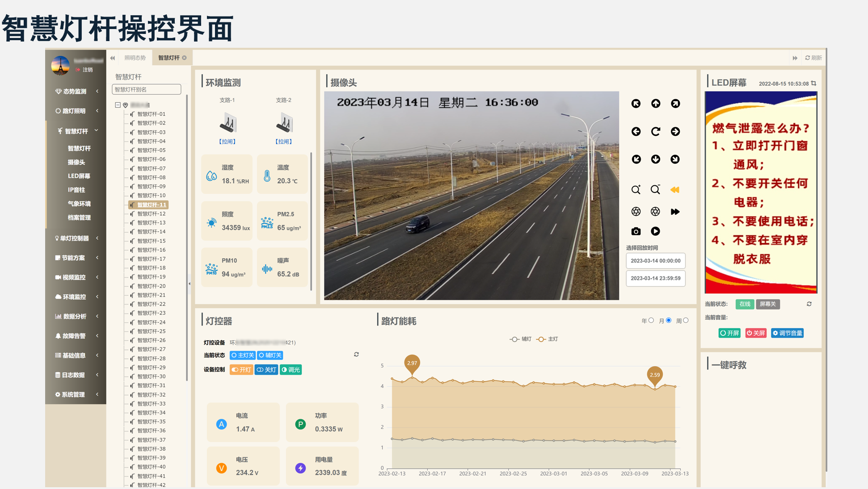Pan camera left with arrow icon
This screenshot has width=868, height=489.
coord(636,131)
